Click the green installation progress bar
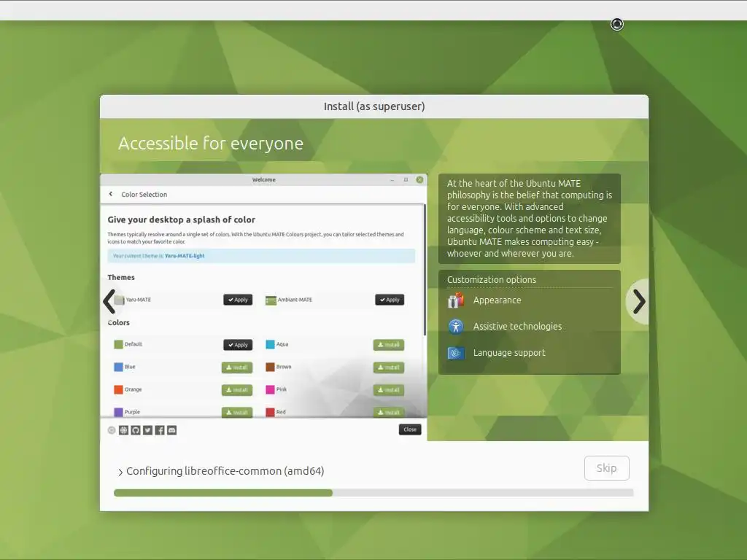Viewport: 747px width, 560px height. coord(373,493)
